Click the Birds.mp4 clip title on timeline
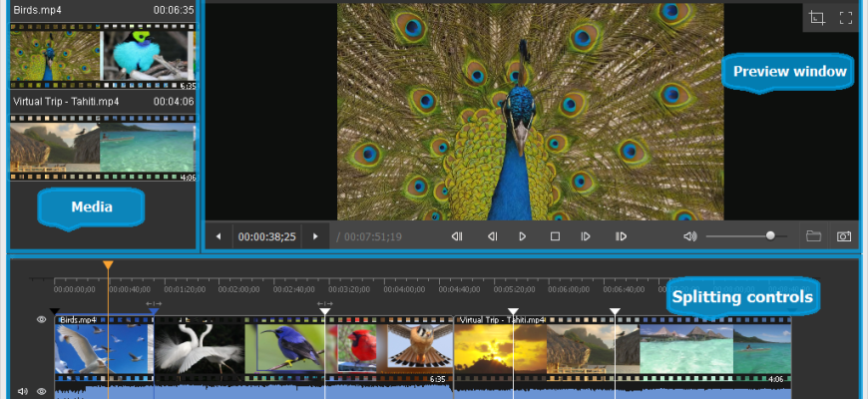868x399 pixels. tap(78, 320)
